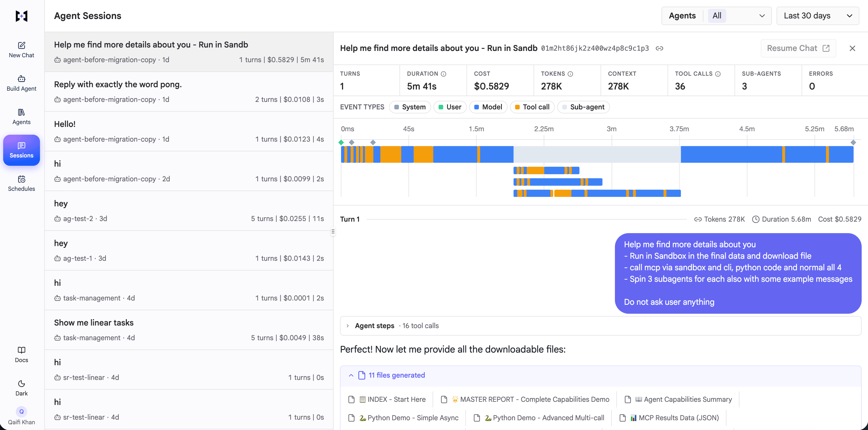Select the 'hey' ag-test-2 session

[x=189, y=211]
